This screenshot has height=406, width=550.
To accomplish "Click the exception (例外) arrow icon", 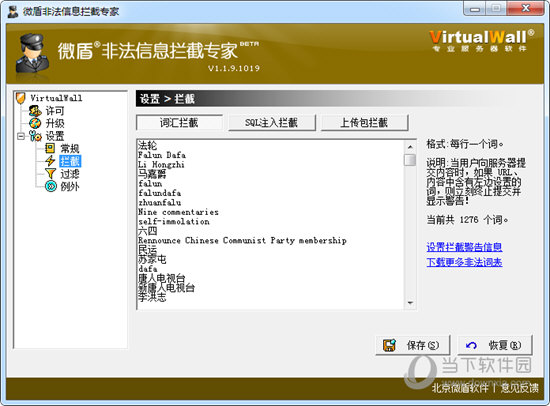I will pos(51,186).
